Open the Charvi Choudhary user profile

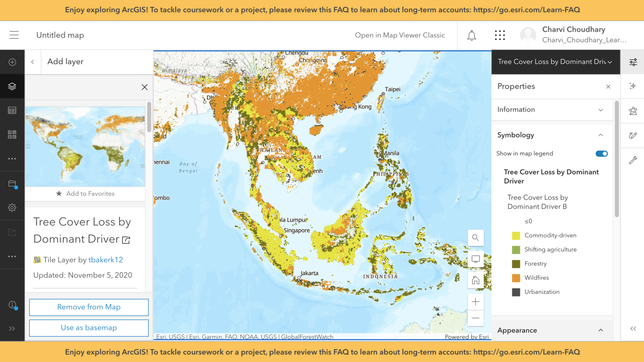574,35
